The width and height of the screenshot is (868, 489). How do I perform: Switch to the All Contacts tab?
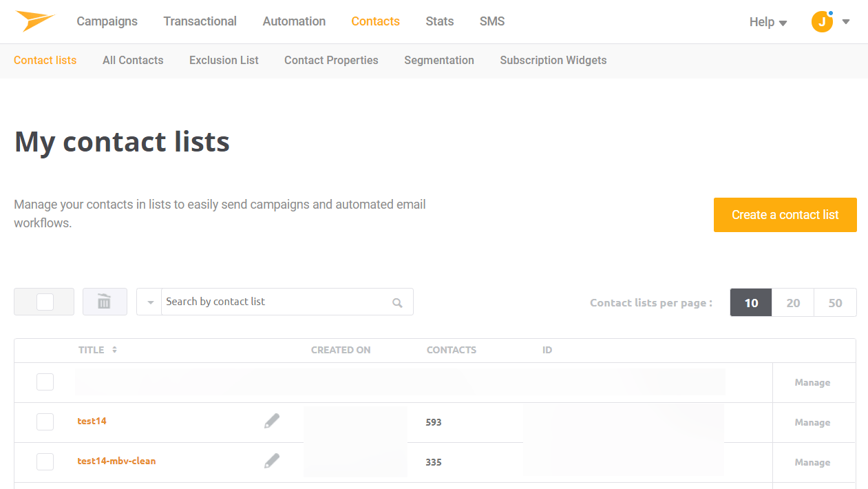[x=133, y=60]
